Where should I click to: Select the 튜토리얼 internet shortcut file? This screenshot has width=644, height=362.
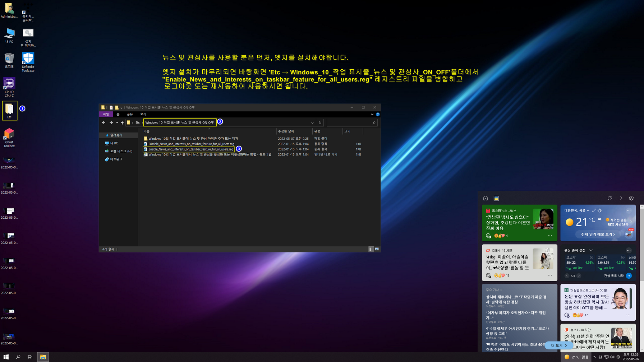[x=210, y=154]
